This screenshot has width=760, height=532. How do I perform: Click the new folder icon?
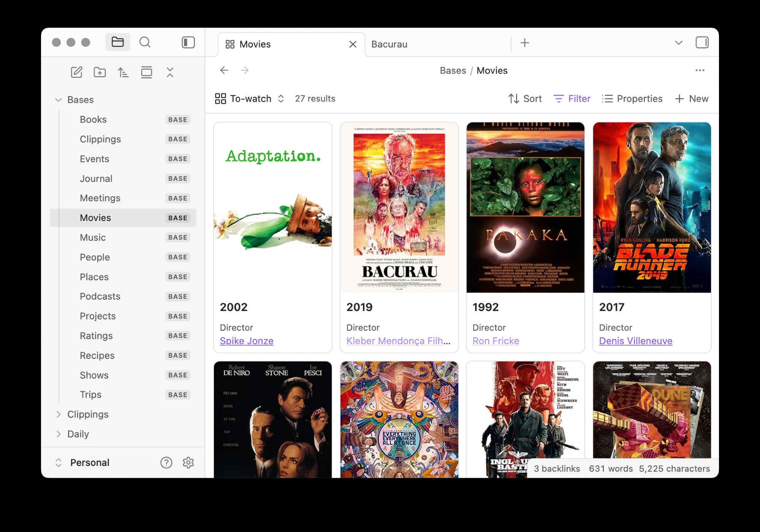point(100,72)
